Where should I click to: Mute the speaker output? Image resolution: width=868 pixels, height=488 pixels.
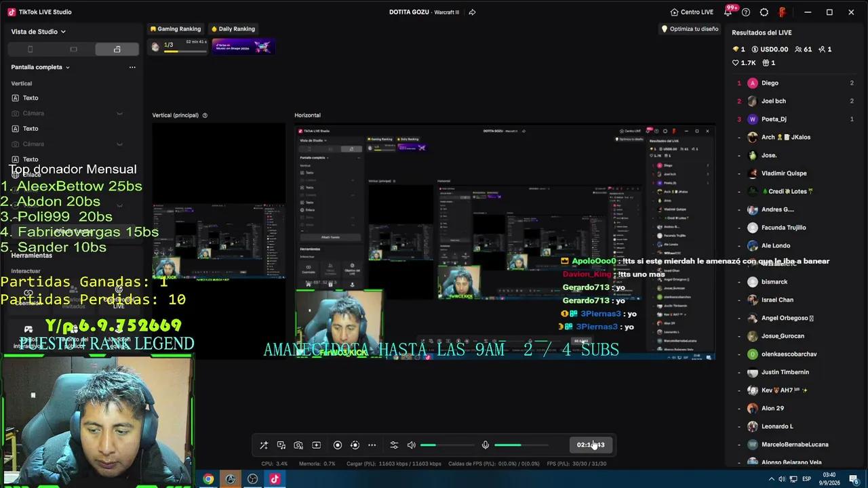(412, 445)
